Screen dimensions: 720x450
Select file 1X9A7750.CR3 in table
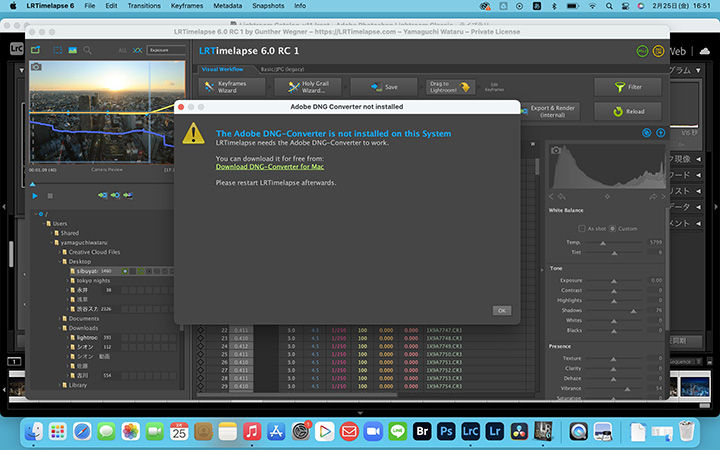(x=444, y=354)
